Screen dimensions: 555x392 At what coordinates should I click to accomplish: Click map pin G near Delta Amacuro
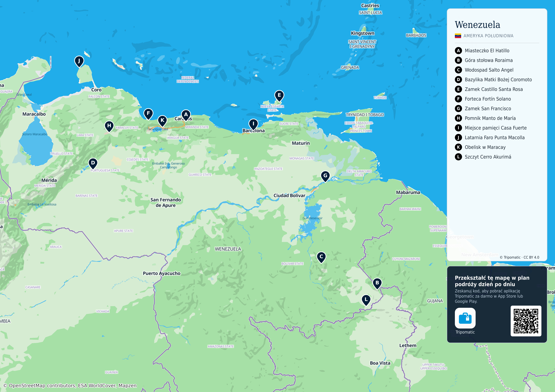[325, 176]
